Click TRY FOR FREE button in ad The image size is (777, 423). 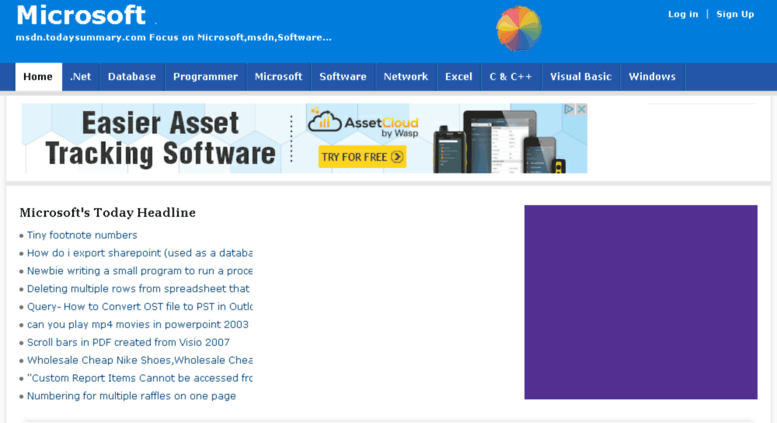[x=362, y=157]
